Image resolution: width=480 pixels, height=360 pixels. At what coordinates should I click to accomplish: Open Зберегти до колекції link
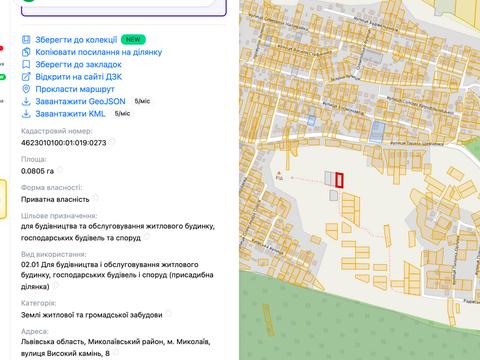tap(76, 40)
